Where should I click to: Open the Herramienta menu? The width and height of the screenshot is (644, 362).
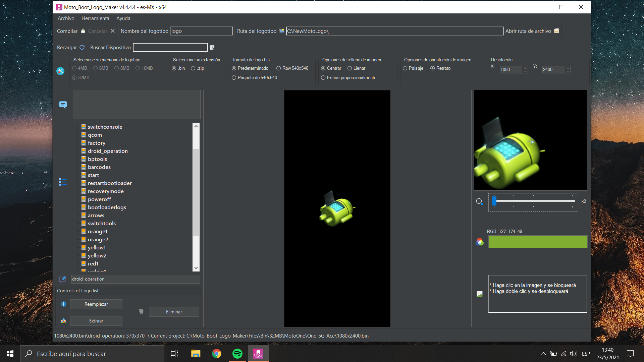(95, 18)
